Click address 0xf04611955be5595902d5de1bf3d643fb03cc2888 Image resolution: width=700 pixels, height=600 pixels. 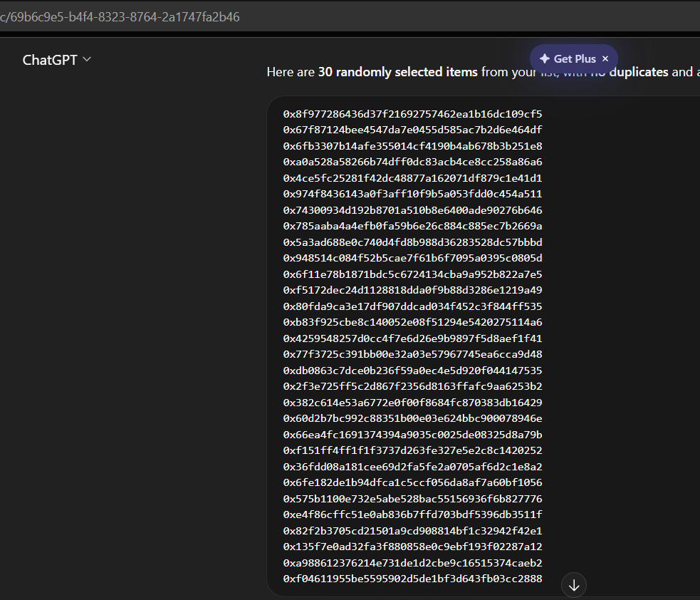412,579
